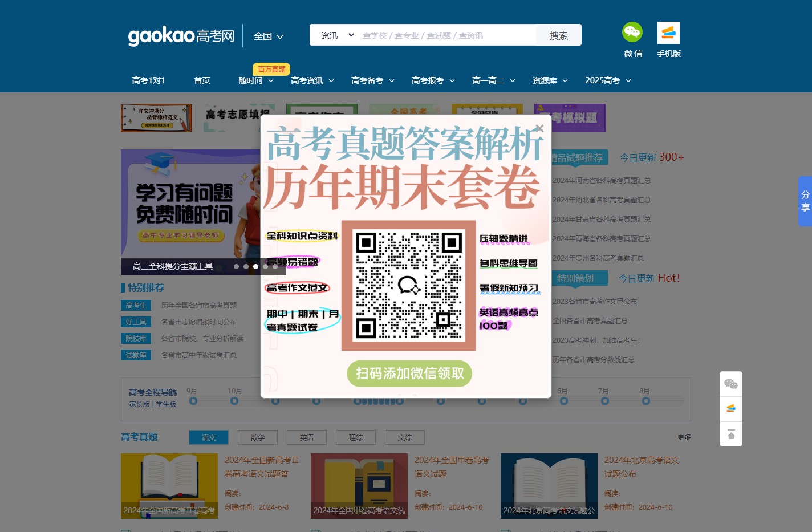
Task: Close the exam answers QR popup
Action: coord(539,128)
